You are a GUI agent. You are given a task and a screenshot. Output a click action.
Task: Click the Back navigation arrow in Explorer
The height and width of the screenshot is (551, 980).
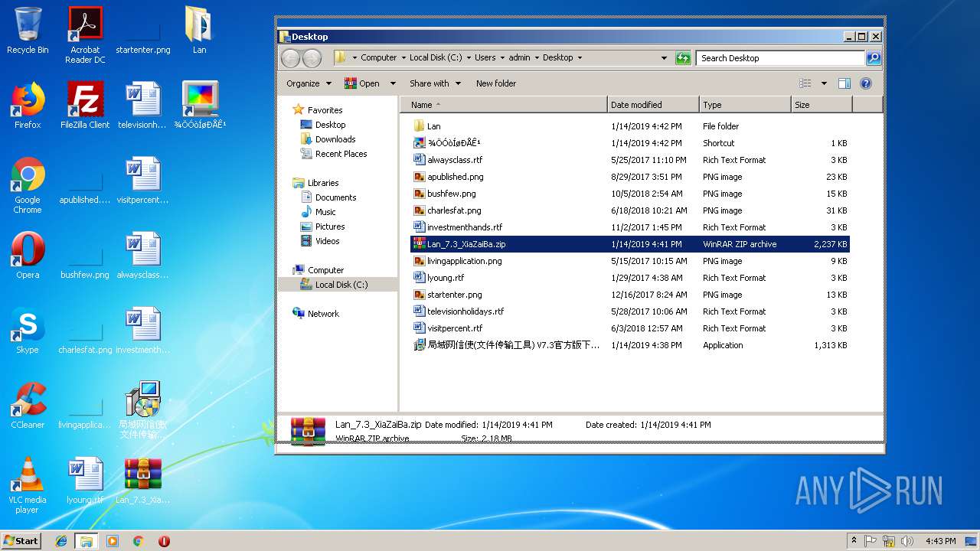coord(290,58)
